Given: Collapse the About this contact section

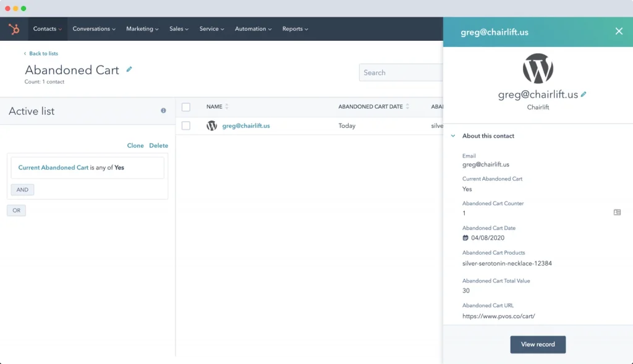Looking at the screenshot, I should pos(454,136).
